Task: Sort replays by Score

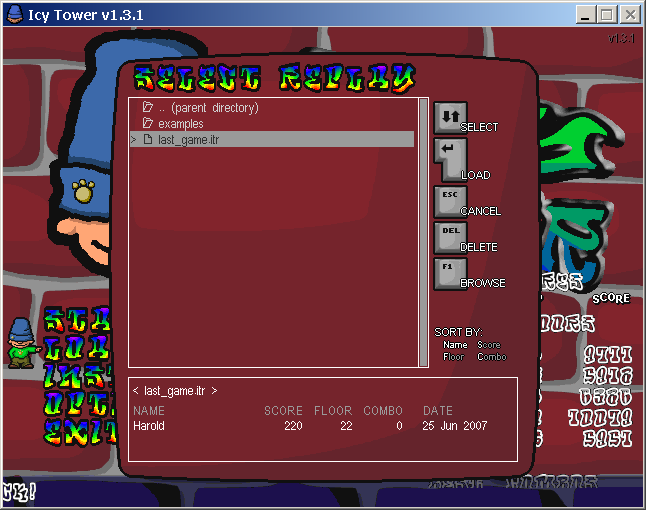Action: [489, 345]
